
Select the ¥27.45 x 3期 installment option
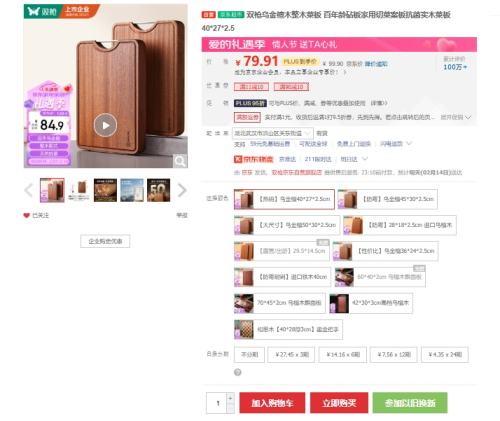click(291, 355)
